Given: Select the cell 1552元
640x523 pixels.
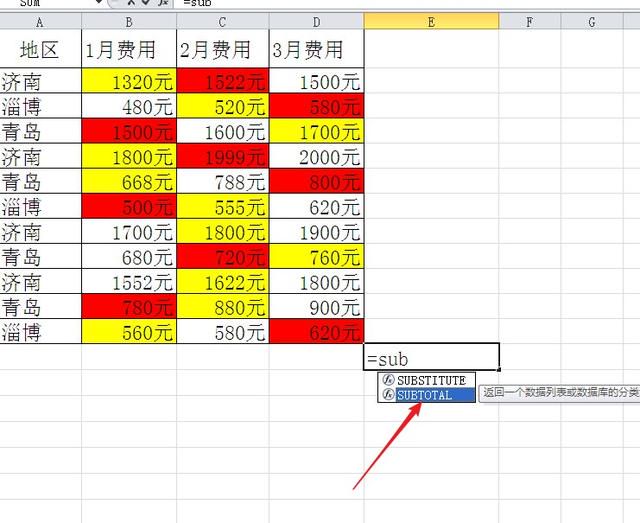Looking at the screenshot, I should [129, 281].
